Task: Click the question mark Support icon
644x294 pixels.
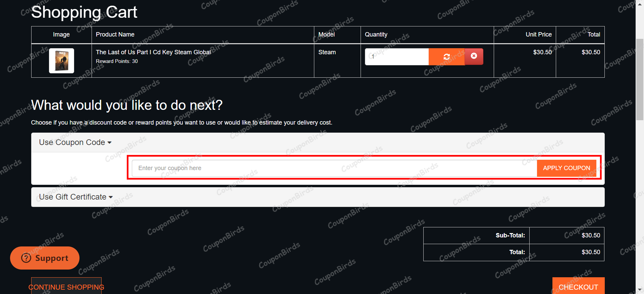Action: coord(26,258)
